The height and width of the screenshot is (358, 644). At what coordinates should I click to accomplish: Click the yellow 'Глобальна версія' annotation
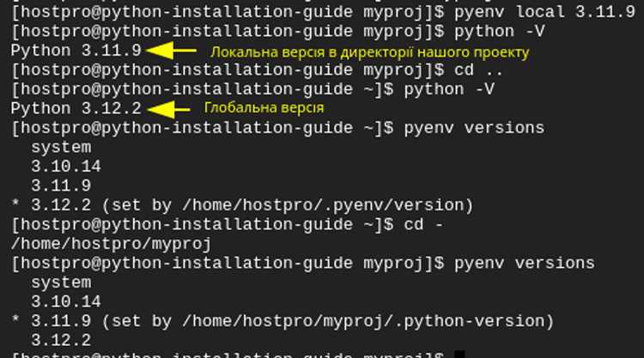point(264,107)
